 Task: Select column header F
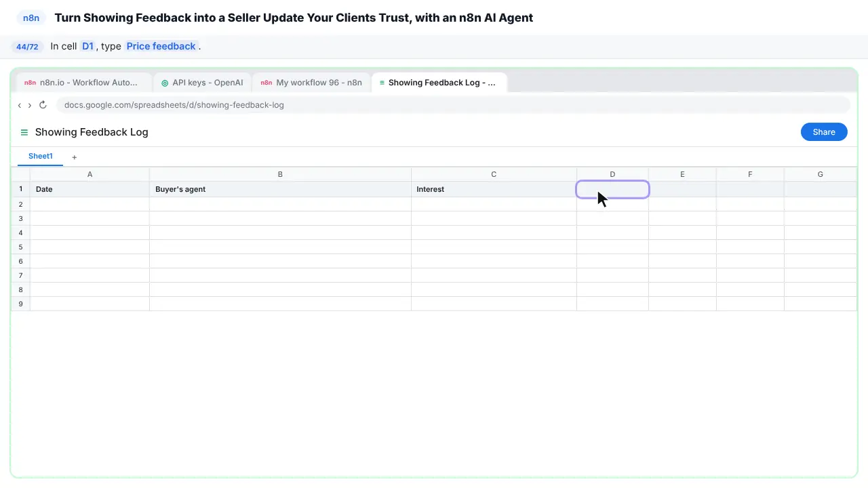[750, 174]
